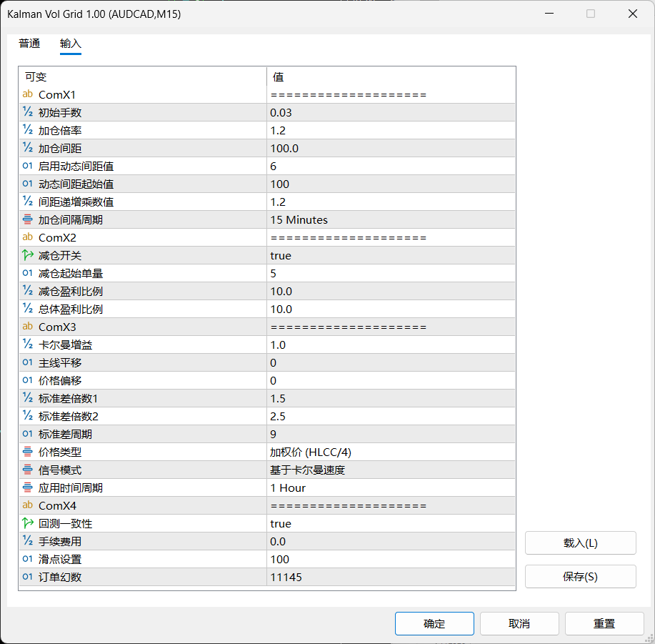
Task: Click the integer icon beside 价格偏移
Action: tap(28, 380)
